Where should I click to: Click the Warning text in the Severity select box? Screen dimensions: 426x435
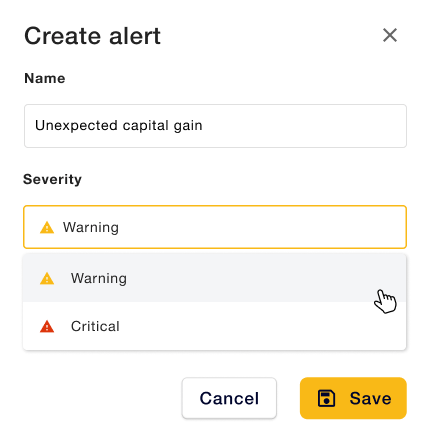pyautogui.click(x=91, y=227)
